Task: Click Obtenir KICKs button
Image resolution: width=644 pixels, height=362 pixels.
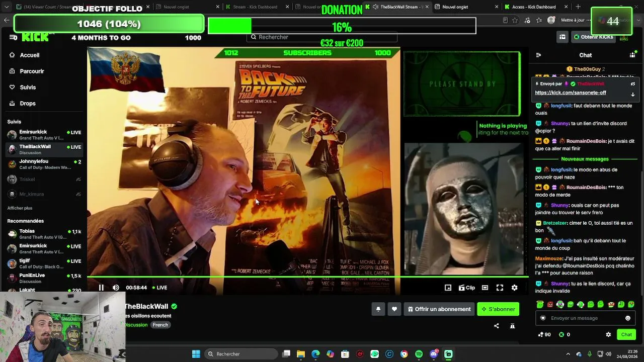Action: 593,37
